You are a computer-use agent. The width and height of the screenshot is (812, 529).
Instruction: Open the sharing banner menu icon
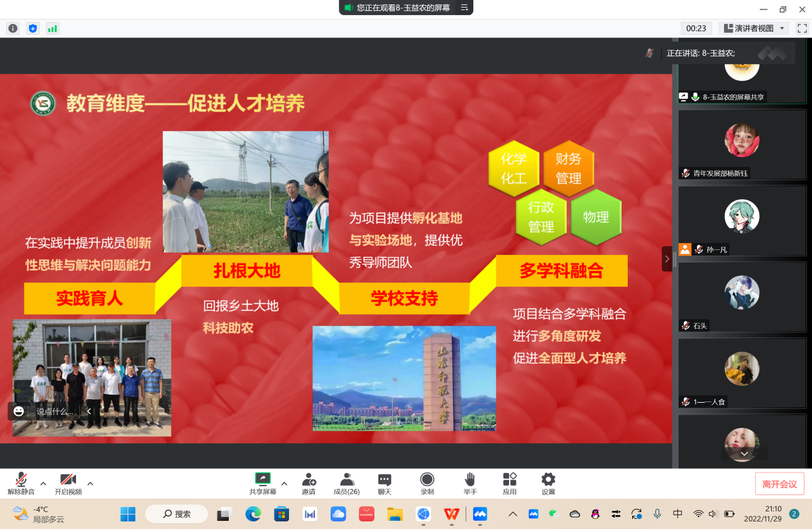[x=464, y=8]
